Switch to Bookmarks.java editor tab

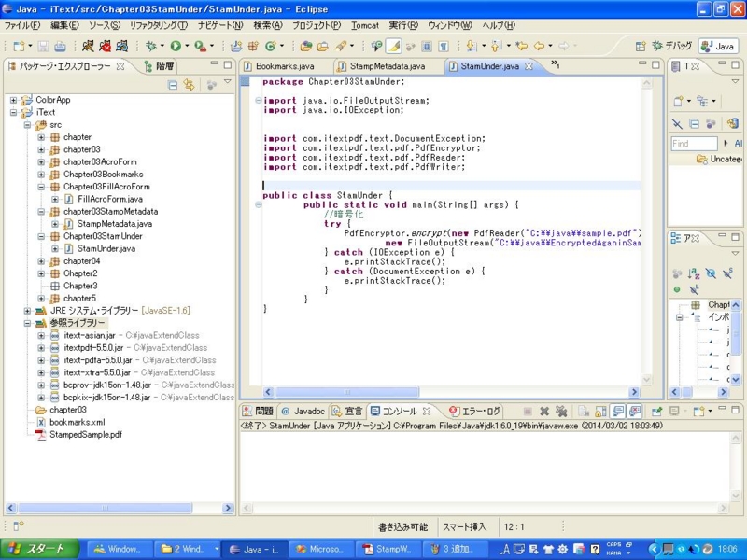(285, 66)
